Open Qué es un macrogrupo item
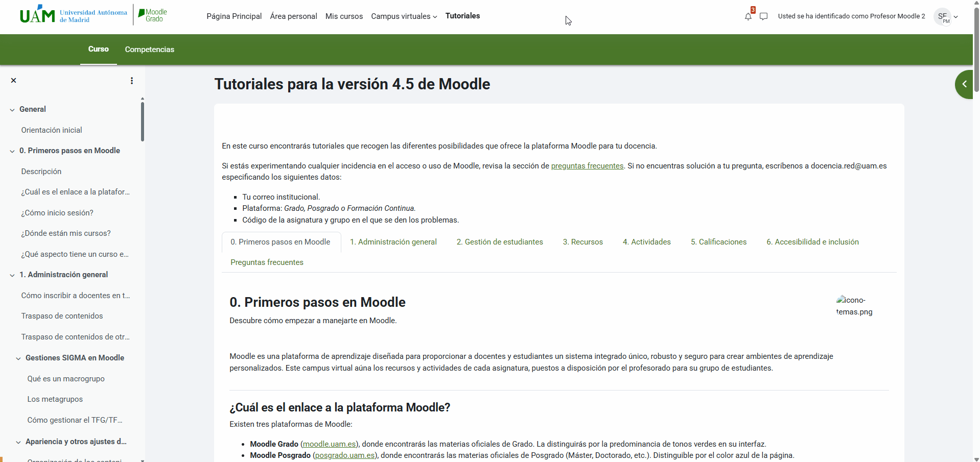Screen dimensions: 980x462 click(x=66, y=379)
